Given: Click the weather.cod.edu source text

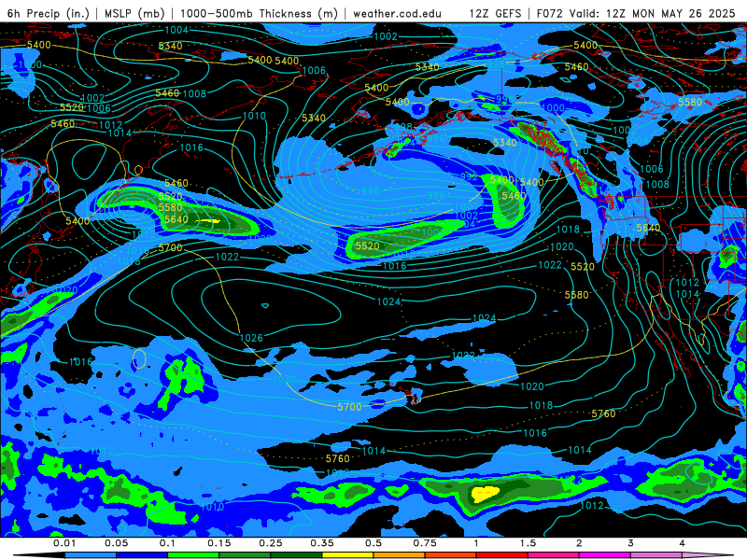Looking at the screenshot, I should pos(397,13).
